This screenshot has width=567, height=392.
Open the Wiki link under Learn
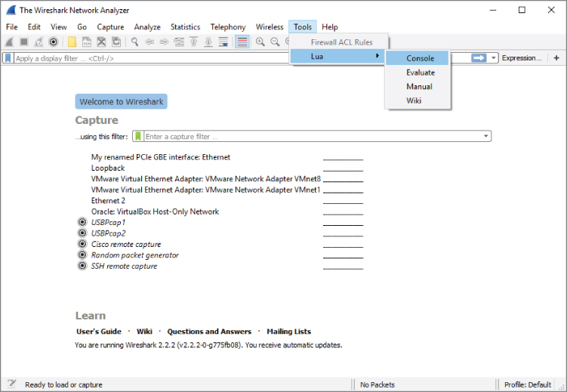click(144, 332)
